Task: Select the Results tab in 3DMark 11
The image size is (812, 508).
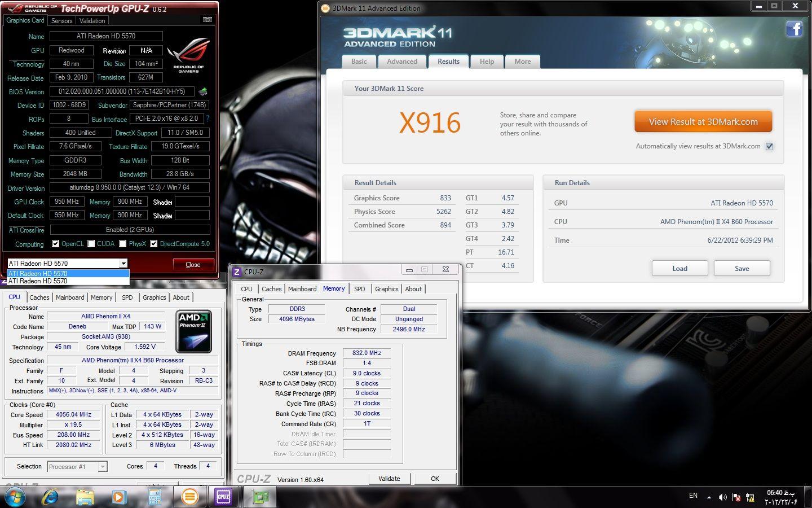Action: pos(448,62)
